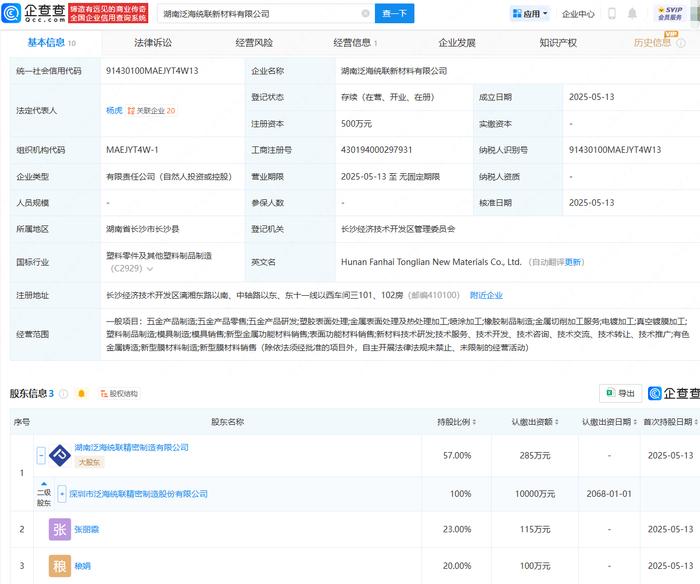The image size is (700, 584).
Task: Collapse the first shareholder row minus toggle
Action: (41, 455)
